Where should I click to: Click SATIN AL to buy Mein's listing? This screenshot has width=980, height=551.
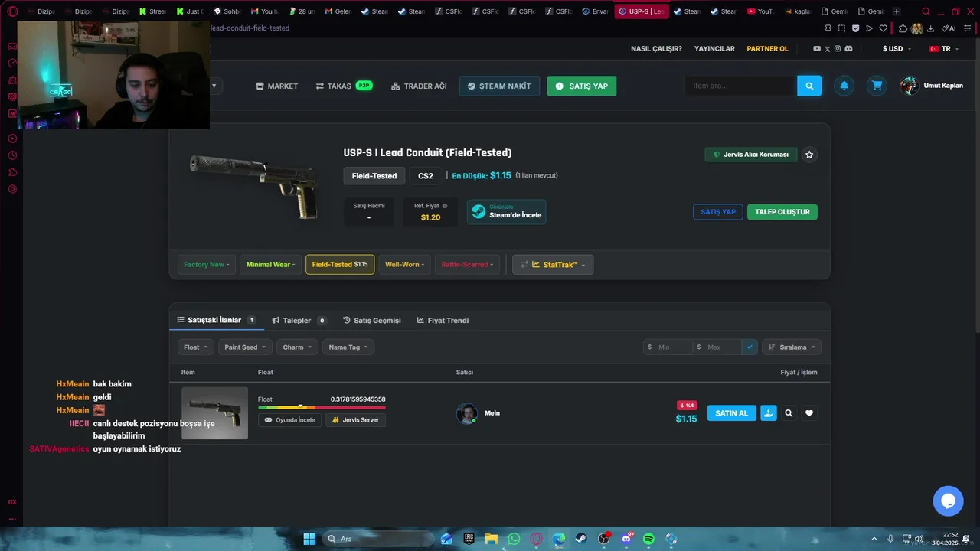click(x=731, y=413)
